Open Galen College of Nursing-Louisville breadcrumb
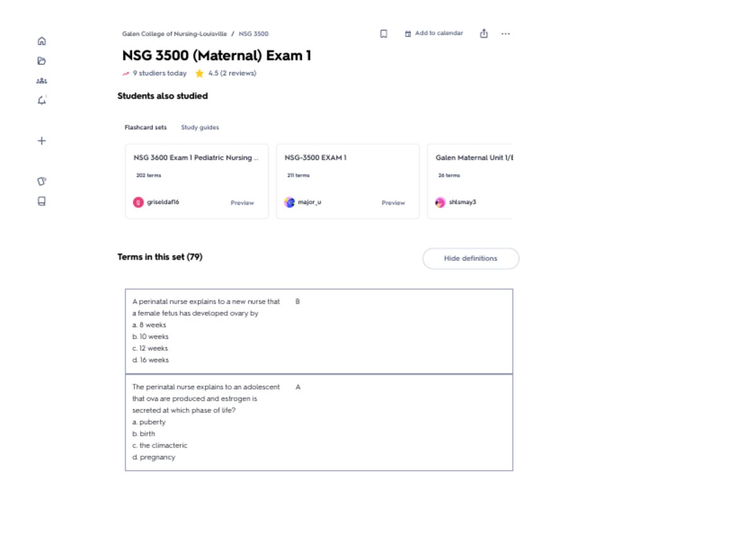 tap(175, 34)
